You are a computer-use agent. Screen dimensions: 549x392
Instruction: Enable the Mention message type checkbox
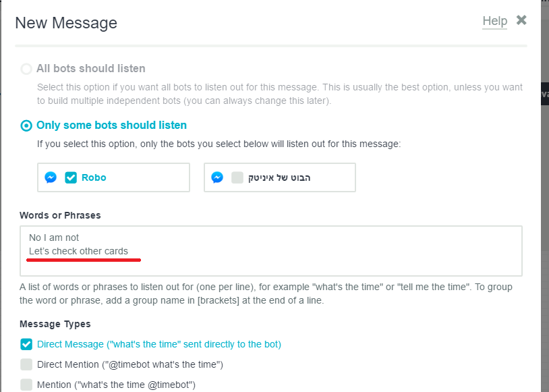click(x=26, y=385)
